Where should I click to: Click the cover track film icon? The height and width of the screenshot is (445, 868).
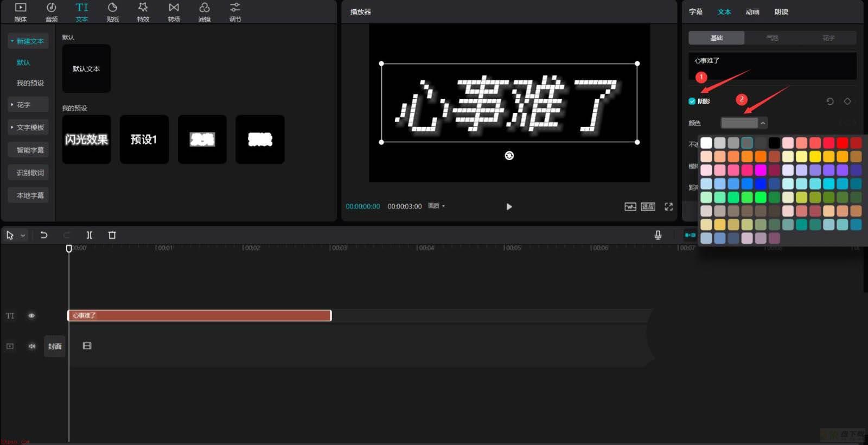click(x=87, y=346)
